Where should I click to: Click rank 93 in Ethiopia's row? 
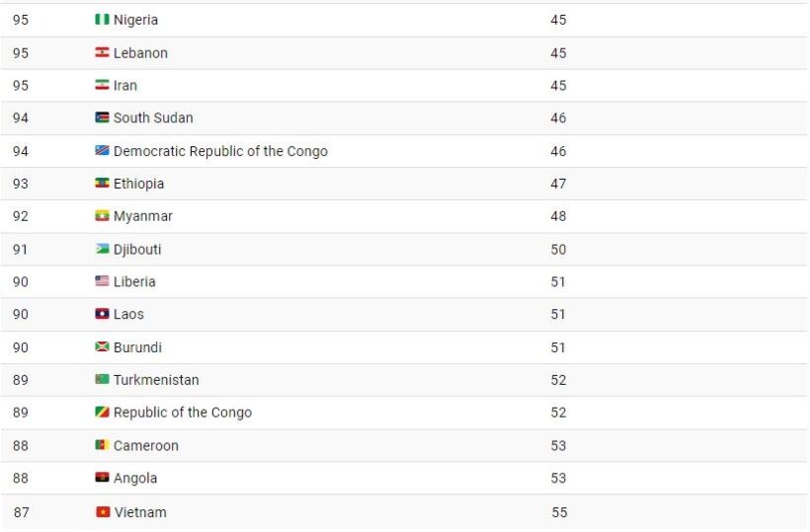20,184
